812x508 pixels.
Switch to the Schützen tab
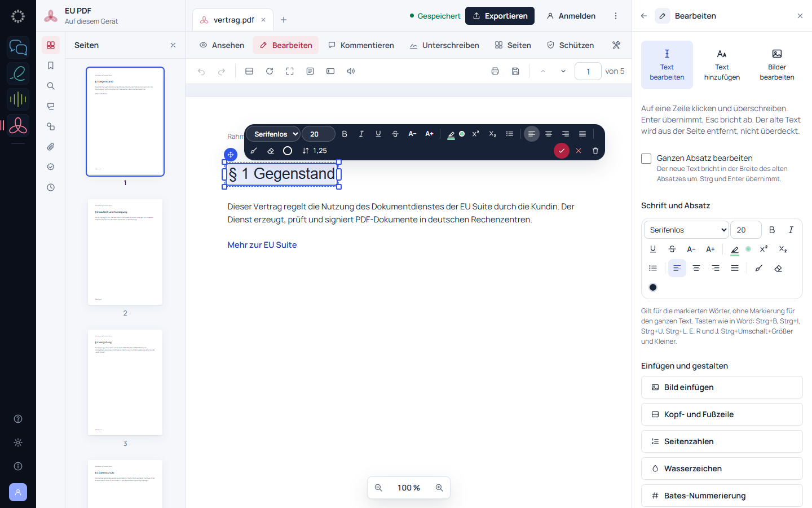tap(571, 45)
